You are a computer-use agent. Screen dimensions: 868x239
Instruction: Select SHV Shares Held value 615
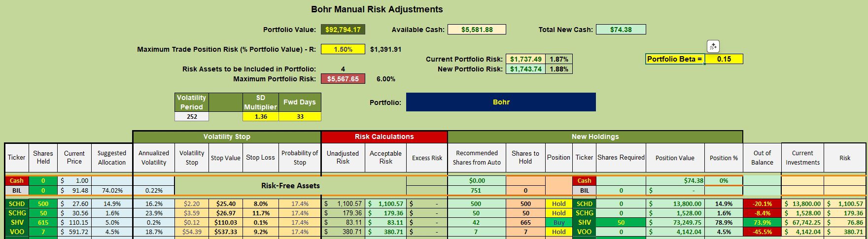(x=43, y=222)
